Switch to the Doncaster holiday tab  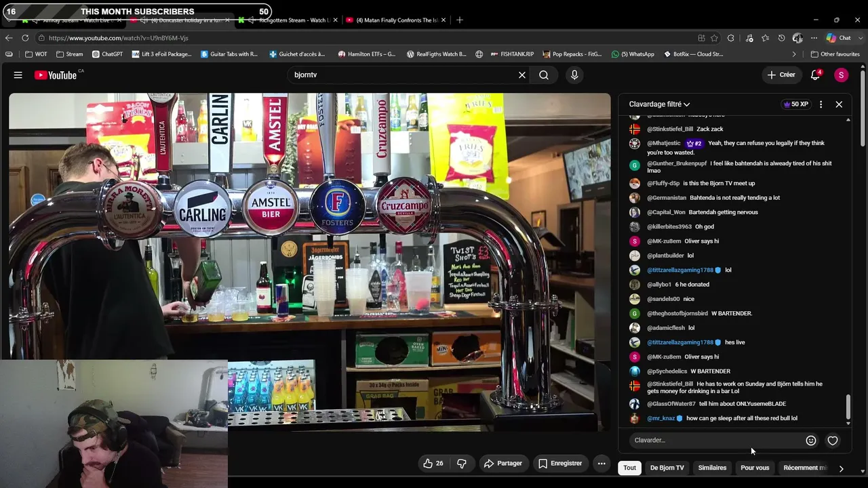pyautogui.click(x=181, y=20)
